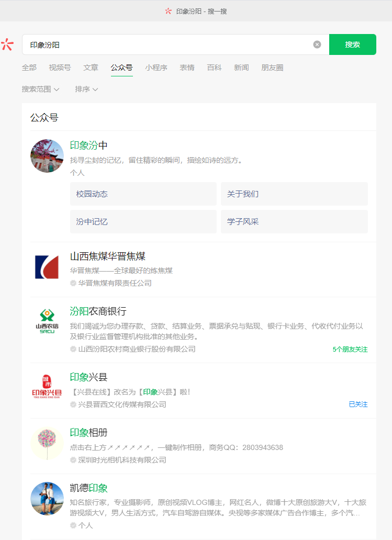This screenshot has width=392, height=540.
Task: Click the green 搜索 button
Action: pos(352,44)
